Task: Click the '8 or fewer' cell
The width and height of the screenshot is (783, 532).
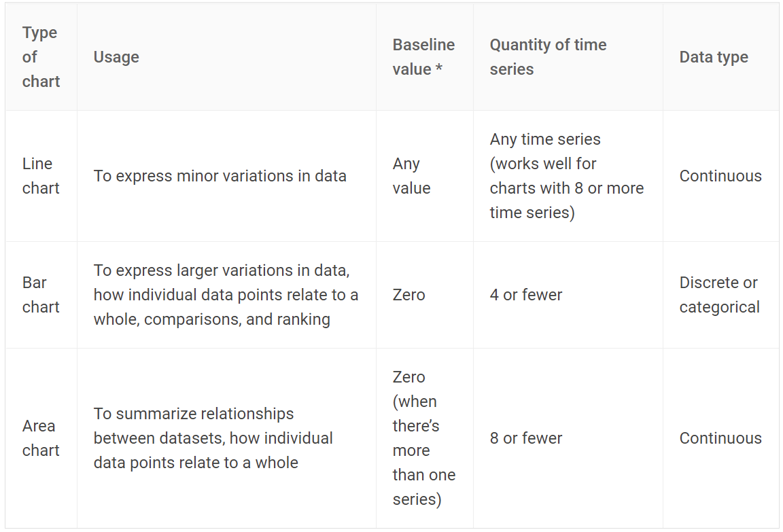Action: tap(568, 438)
